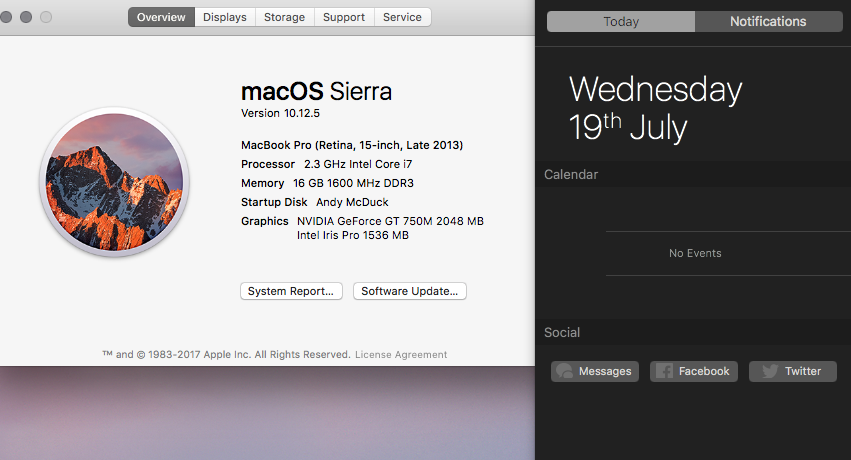Click the 16 GB 1600 MHz DDR3 value

pos(353,183)
